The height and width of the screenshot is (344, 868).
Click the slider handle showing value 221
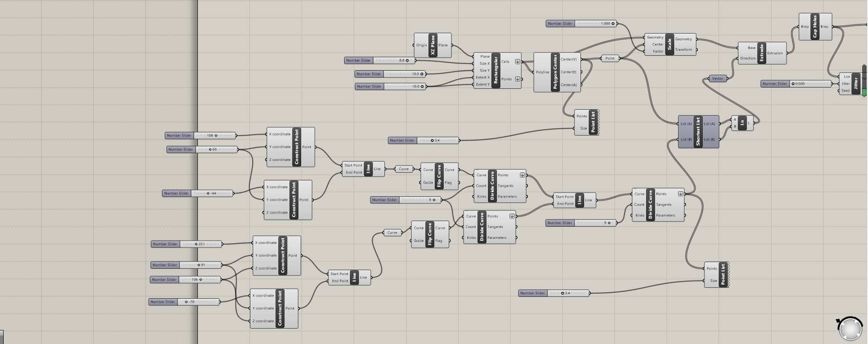click(x=196, y=244)
